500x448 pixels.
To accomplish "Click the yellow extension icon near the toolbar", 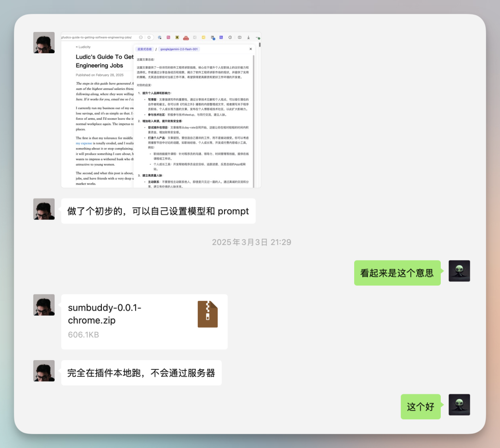I will coord(203,38).
